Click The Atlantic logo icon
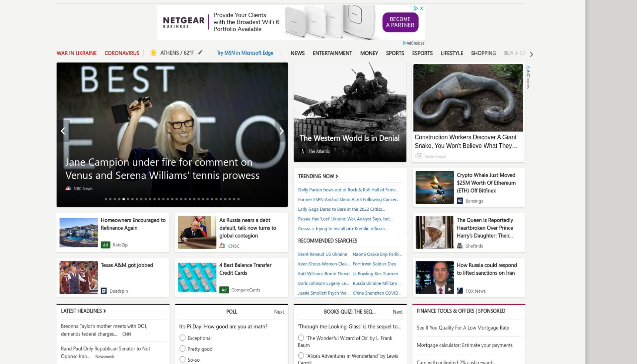Screen dimensions: 637x364 [303, 151]
